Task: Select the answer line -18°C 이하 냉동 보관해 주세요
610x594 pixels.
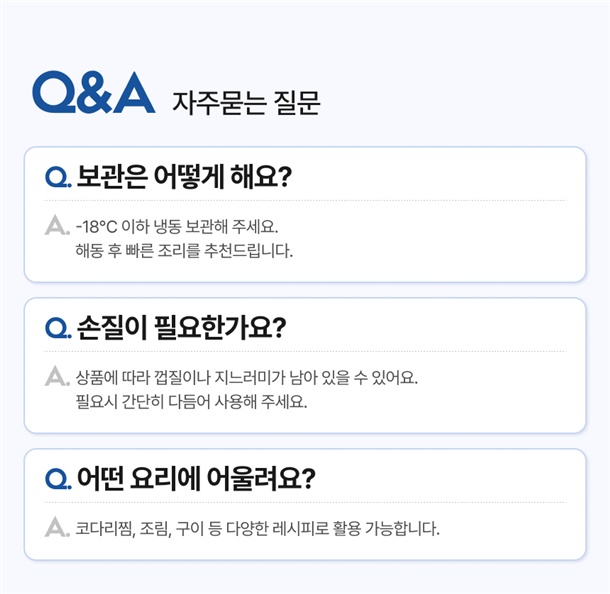Action: click(177, 226)
